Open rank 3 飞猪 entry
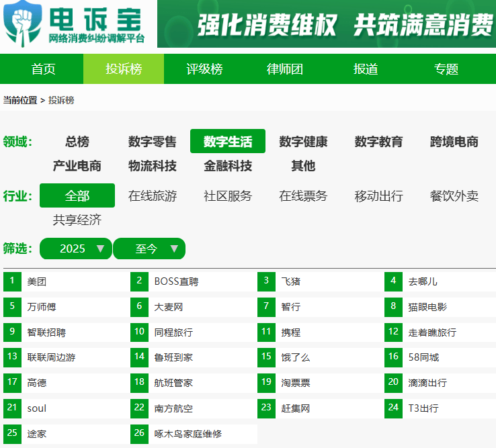This screenshot has height=448, width=496. pyautogui.click(x=321, y=281)
